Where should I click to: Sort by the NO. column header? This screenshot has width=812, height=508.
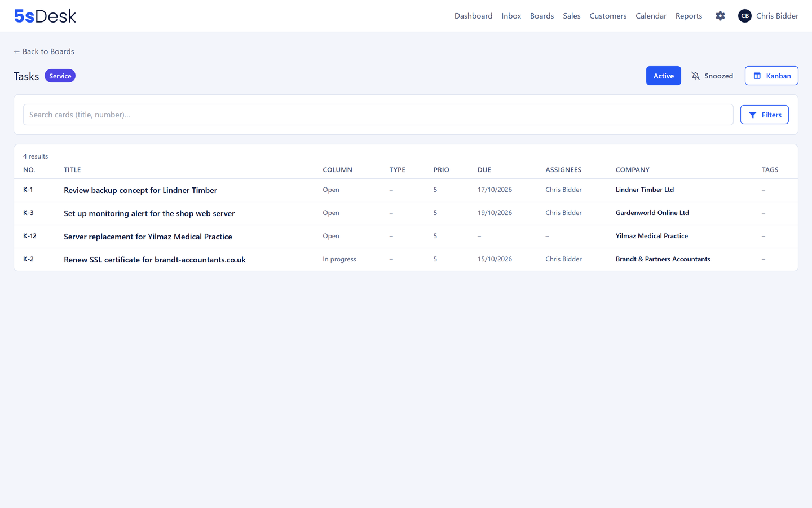pyautogui.click(x=29, y=170)
